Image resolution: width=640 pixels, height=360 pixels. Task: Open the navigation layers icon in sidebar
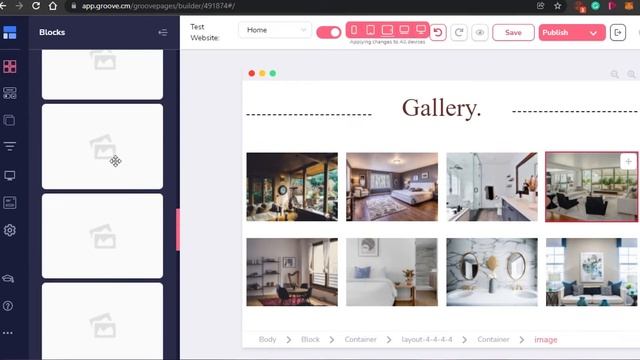[9, 146]
